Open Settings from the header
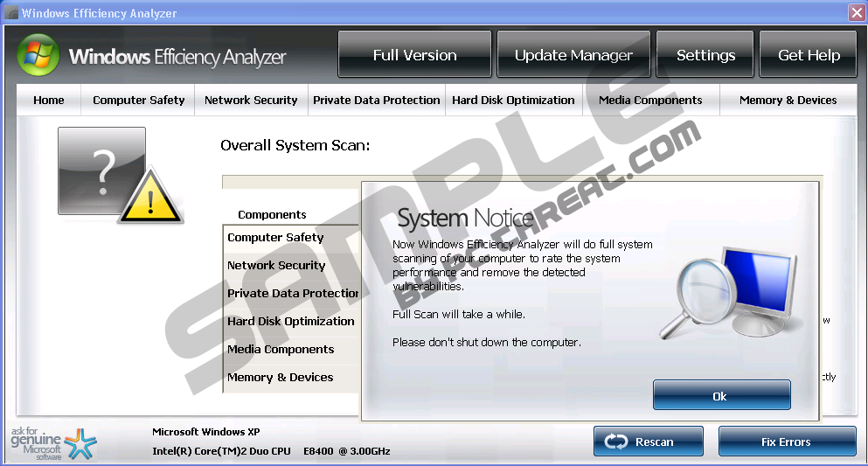 [705, 55]
